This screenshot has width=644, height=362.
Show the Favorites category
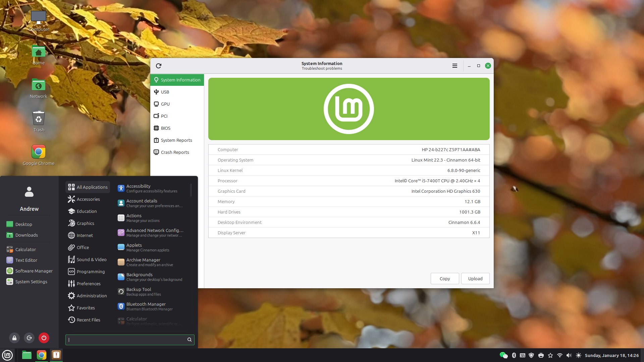tap(88, 308)
